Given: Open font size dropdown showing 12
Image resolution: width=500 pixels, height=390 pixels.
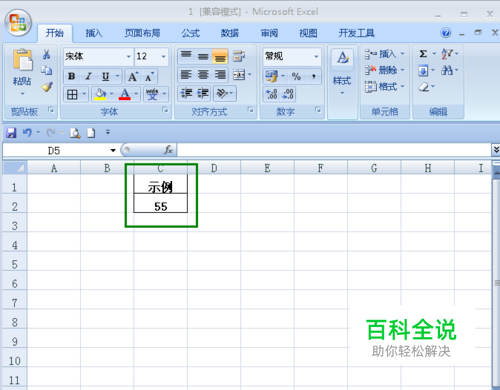Looking at the screenshot, I should (x=163, y=56).
